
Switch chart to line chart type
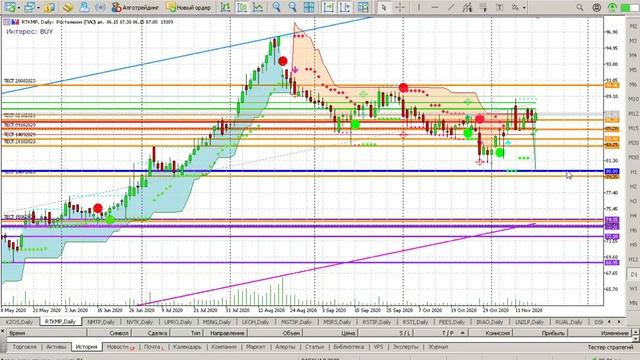coord(258,7)
